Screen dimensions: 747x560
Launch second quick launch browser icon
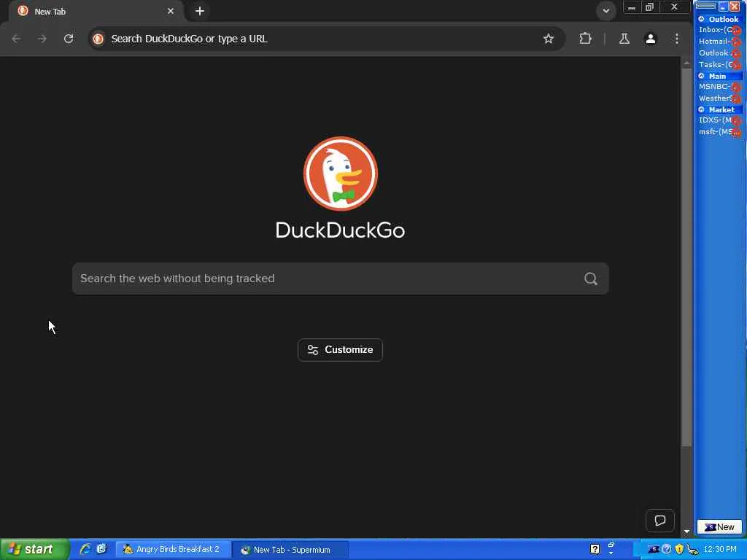[x=101, y=549]
